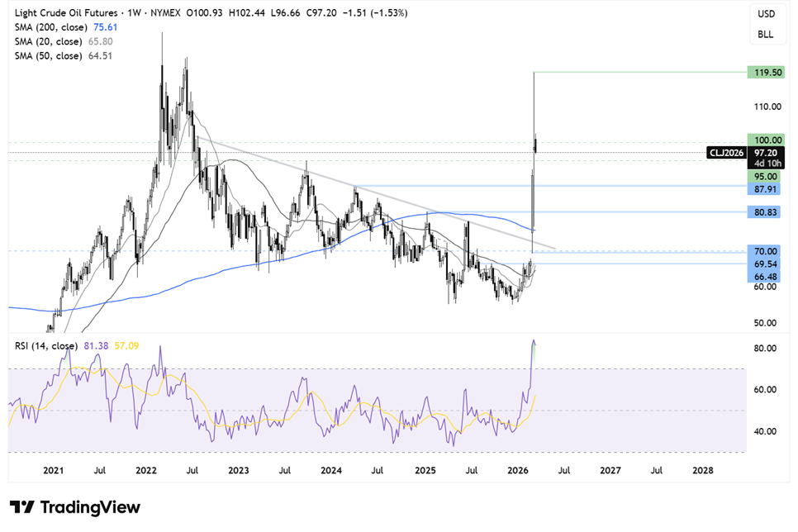
Task: Click the high price H102.44 in header
Action: 247,12
